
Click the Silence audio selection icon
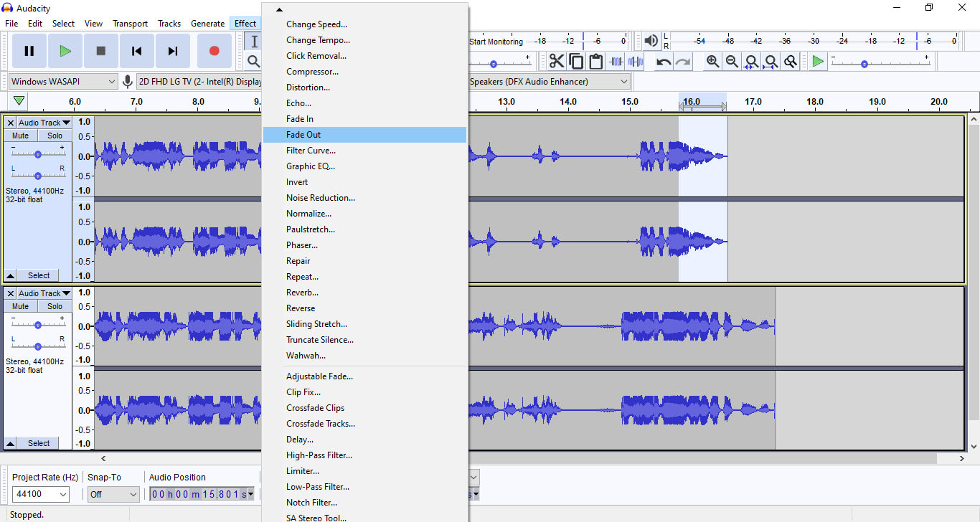point(635,61)
